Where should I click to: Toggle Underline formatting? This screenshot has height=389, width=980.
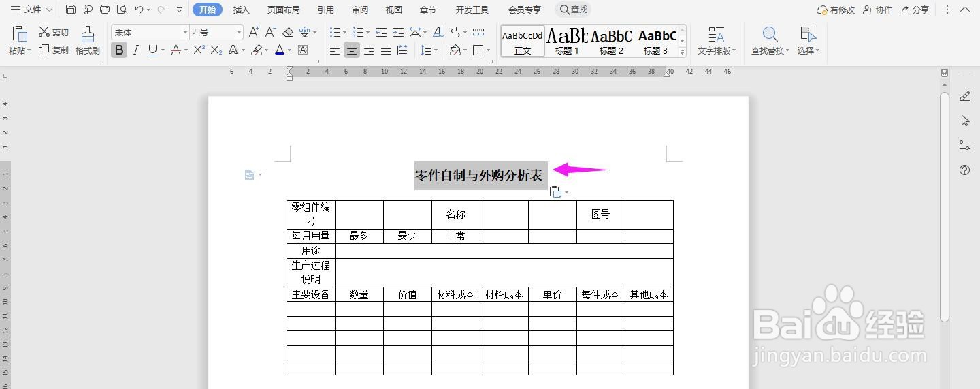(152, 50)
